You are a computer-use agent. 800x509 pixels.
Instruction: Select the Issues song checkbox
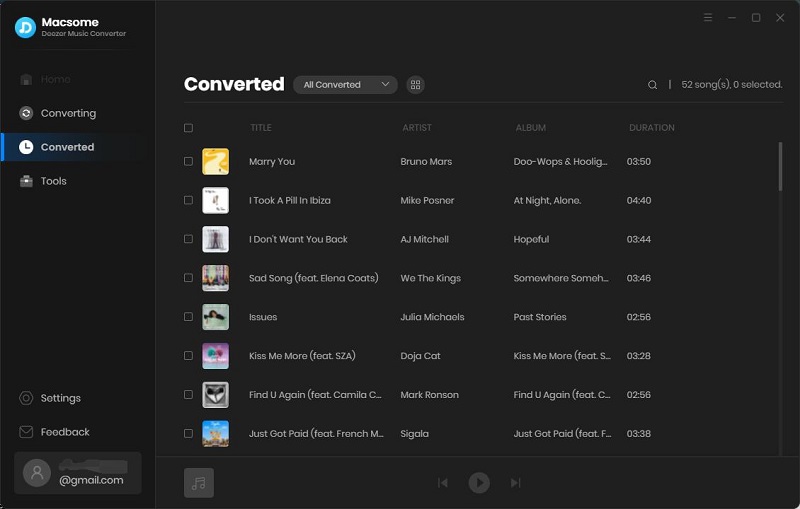188,317
